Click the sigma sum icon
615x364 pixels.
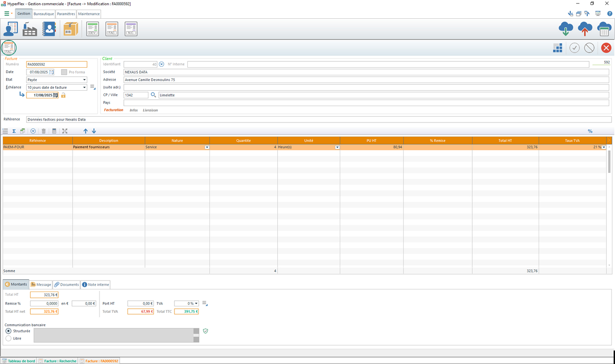[x=14, y=131]
